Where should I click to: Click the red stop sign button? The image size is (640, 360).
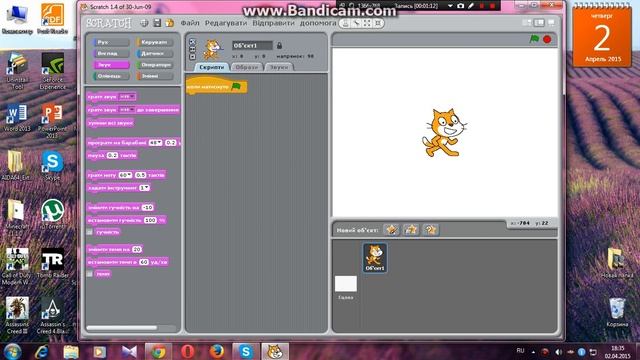tap(547, 40)
